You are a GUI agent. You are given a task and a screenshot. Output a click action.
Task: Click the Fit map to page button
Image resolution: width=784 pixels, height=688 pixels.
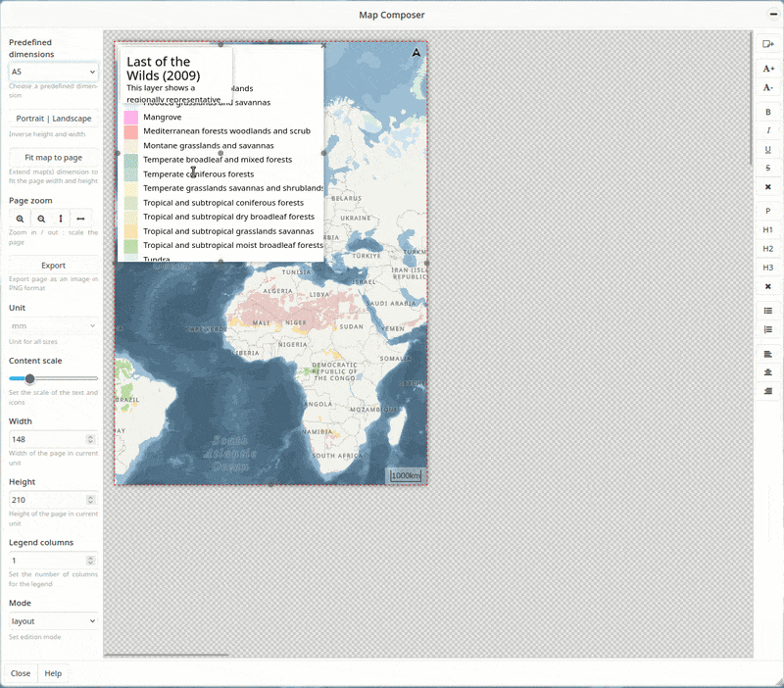(x=52, y=157)
